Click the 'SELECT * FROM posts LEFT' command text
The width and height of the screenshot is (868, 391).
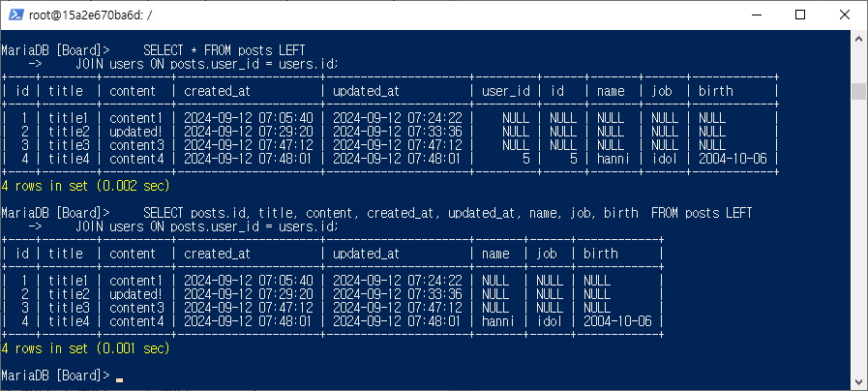[224, 50]
